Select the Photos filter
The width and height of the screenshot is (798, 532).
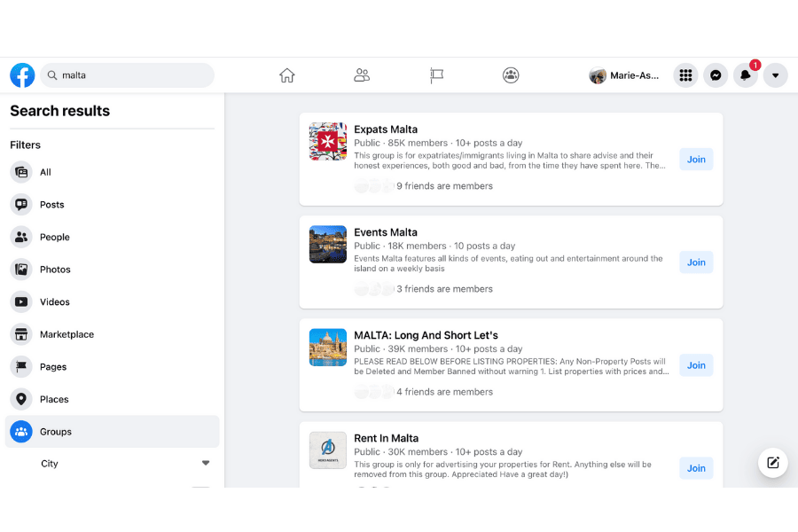pos(112,270)
